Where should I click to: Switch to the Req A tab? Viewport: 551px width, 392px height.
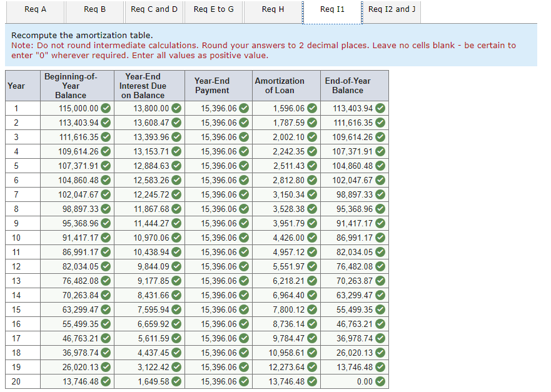35,9
